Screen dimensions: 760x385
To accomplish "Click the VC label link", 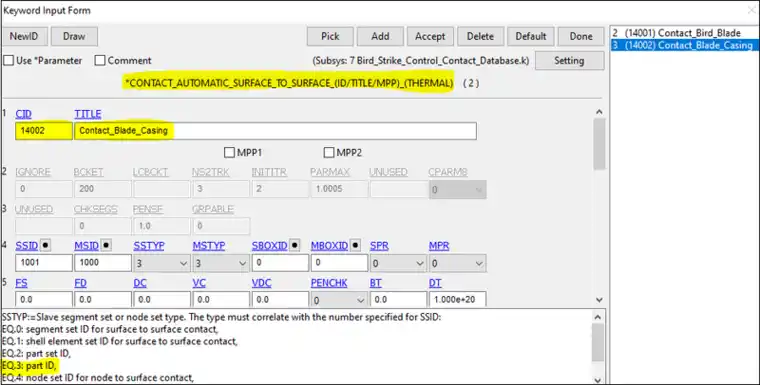I will pyautogui.click(x=199, y=283).
